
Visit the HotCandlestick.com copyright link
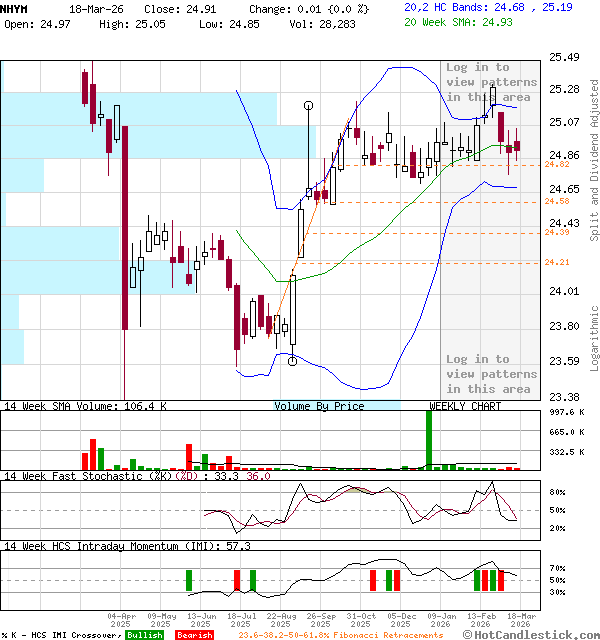532,634
